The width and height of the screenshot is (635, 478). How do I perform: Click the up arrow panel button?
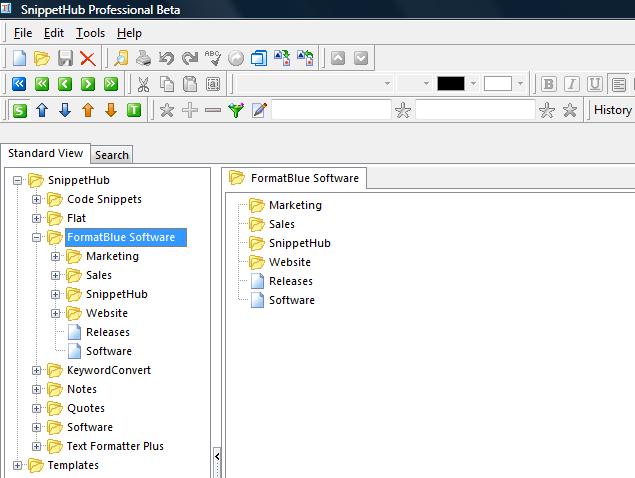[338, 58]
